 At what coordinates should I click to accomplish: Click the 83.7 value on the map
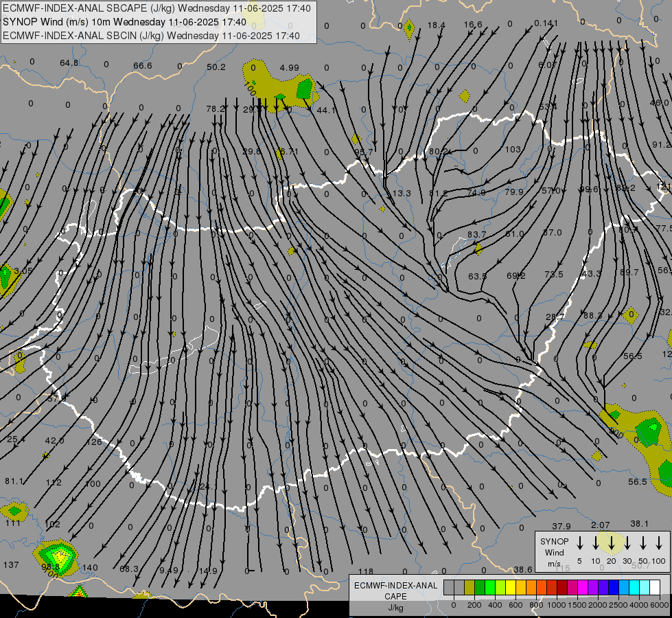tap(476, 235)
